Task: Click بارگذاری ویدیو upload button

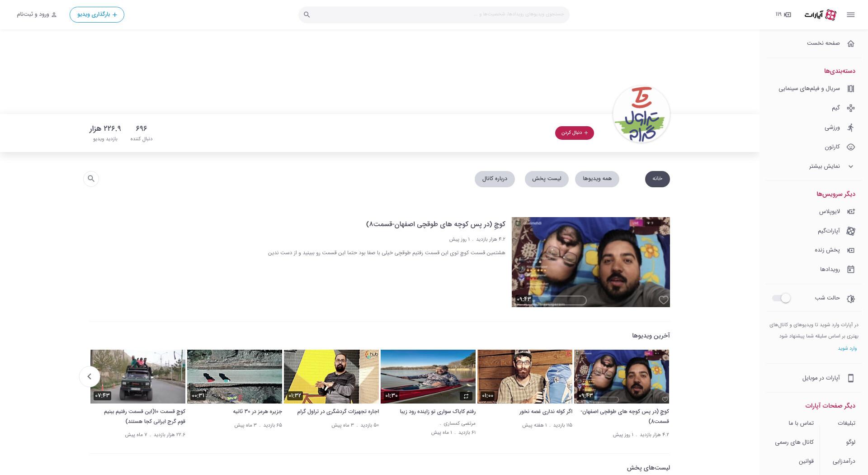Action: (x=97, y=14)
